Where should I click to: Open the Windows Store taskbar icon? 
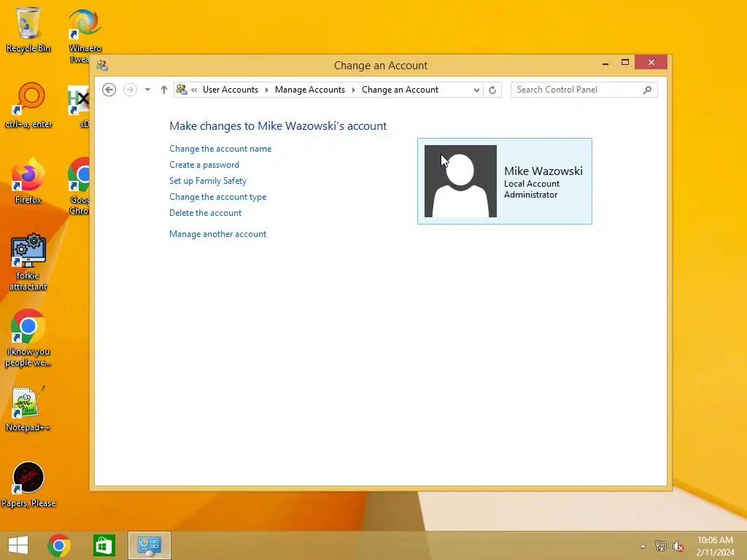point(104,545)
